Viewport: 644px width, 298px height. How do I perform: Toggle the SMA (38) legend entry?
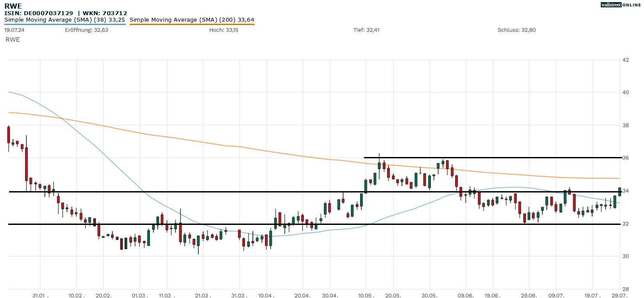(x=65, y=19)
